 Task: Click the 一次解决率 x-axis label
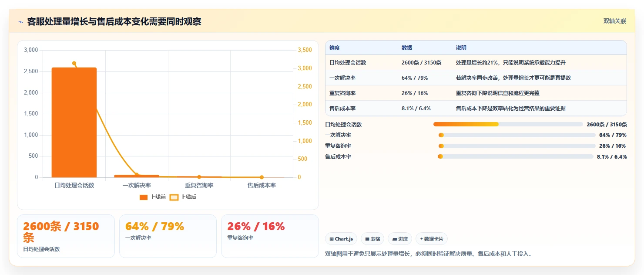tap(137, 185)
